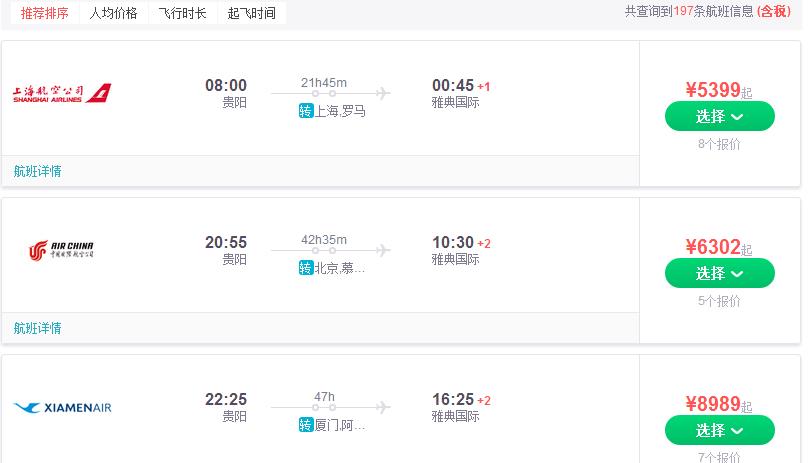Image resolution: width=808 pixels, height=463 pixels.
Task: Sort by 人均价格 tab
Action: pos(113,13)
